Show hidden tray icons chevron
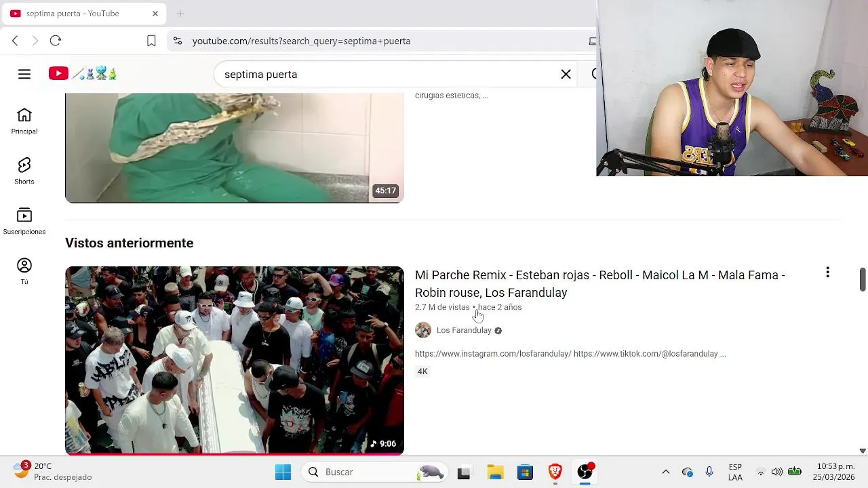Viewport: 868px width, 488px height. [x=666, y=472]
